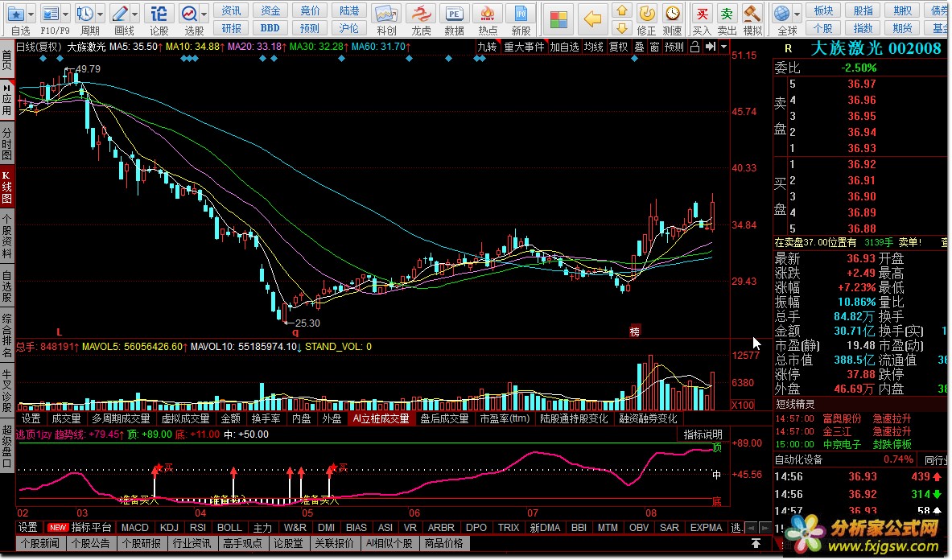Image resolution: width=952 pixels, height=560 pixels.
Task: Click the yellow down arrow in toolbar
Action: [621, 28]
